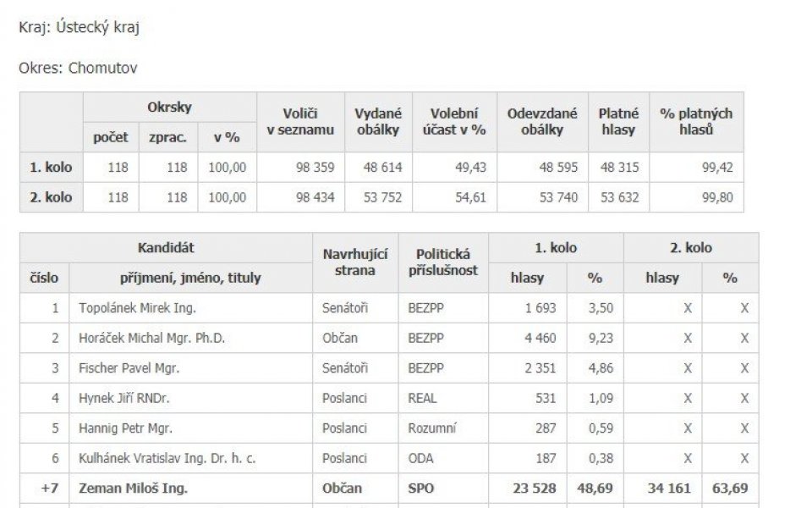Click Zeman's second-round votes 34 161
Screen dimensions: 812x508
(x=669, y=489)
